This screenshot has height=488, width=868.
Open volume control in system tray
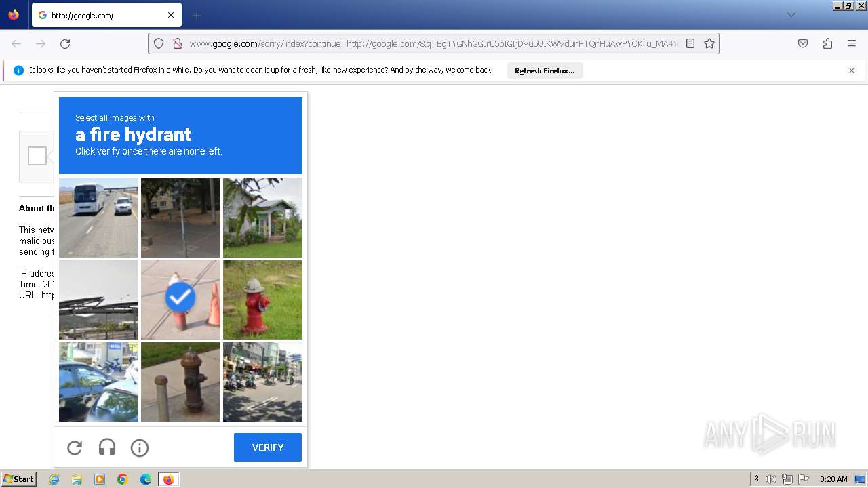tap(771, 479)
